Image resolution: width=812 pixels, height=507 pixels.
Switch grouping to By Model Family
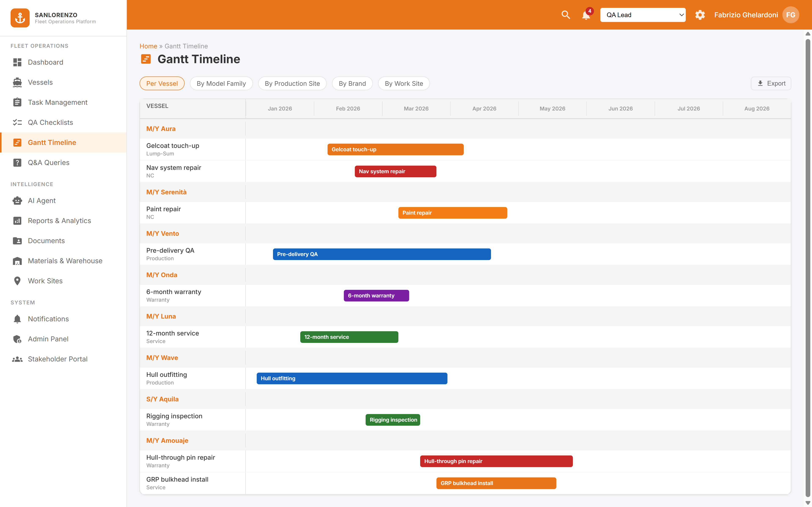point(221,83)
